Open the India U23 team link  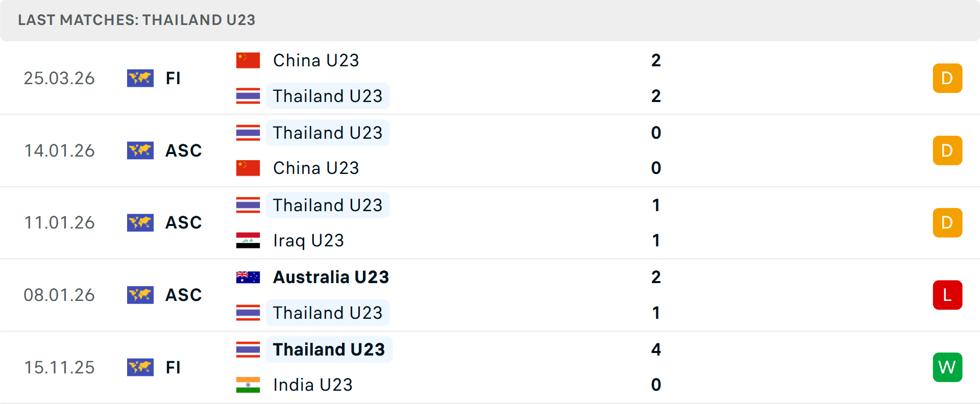(x=312, y=385)
